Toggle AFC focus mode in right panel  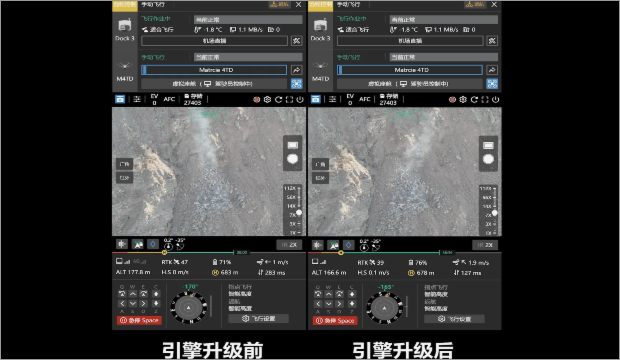(365, 99)
